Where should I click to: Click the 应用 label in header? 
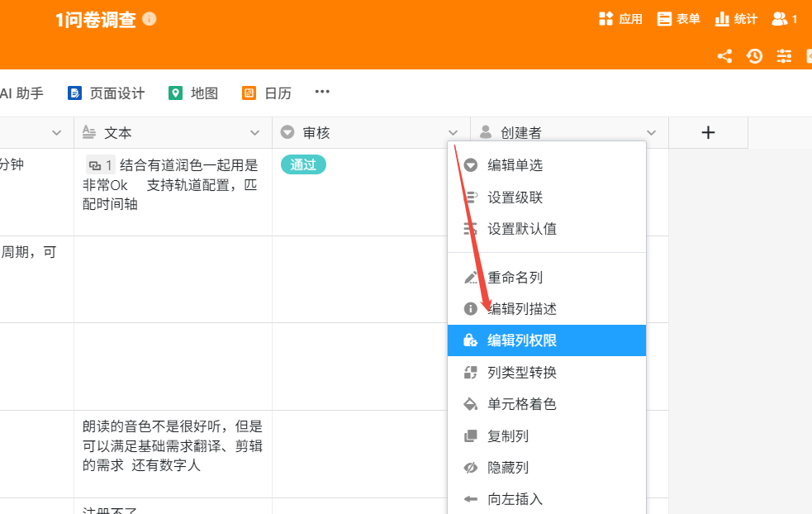[631, 19]
